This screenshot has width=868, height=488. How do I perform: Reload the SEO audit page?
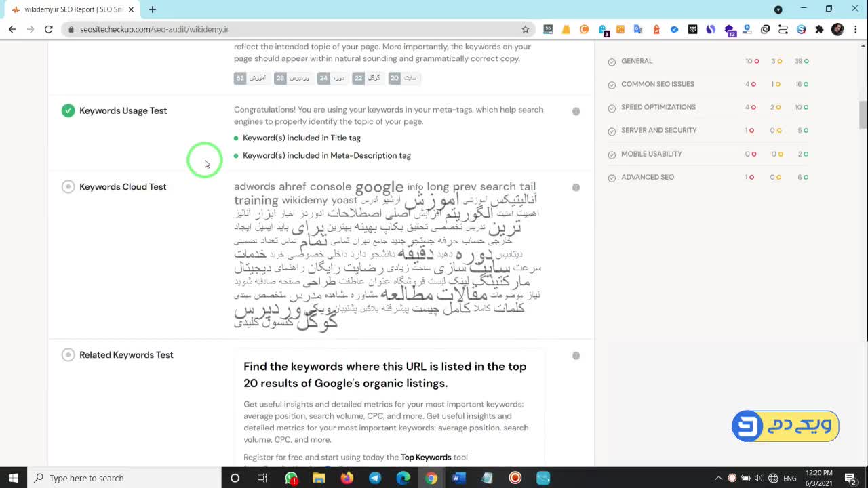click(48, 29)
